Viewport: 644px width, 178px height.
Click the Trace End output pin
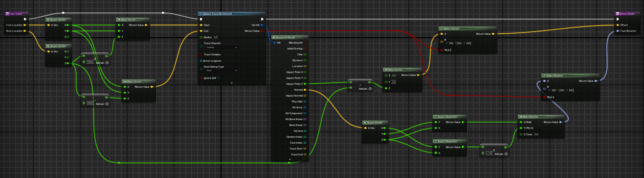pyautogui.click(x=306, y=154)
